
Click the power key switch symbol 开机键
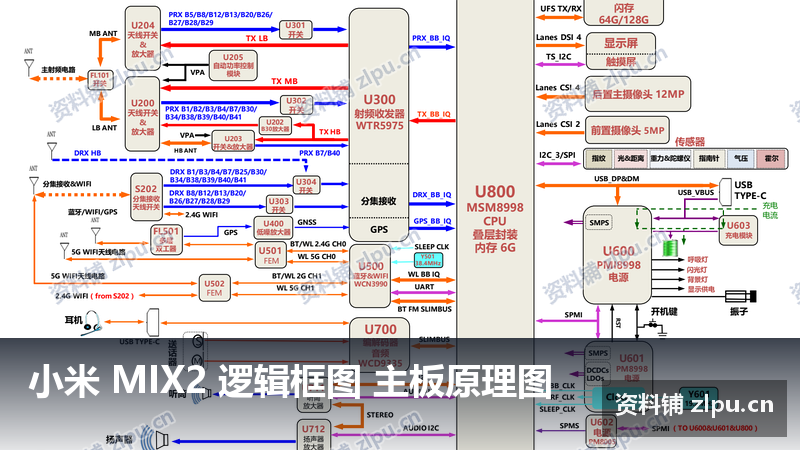click(654, 324)
